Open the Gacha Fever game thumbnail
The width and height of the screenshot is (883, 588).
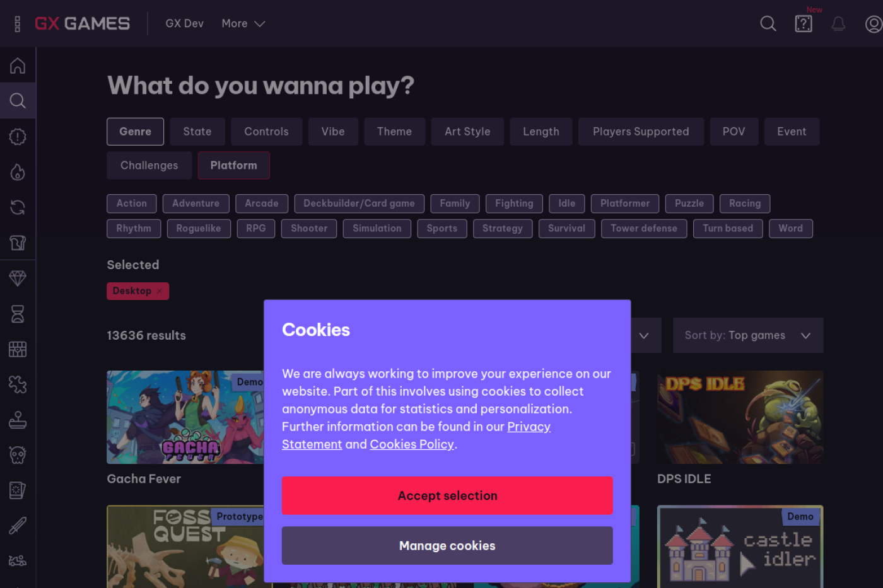[185, 417]
